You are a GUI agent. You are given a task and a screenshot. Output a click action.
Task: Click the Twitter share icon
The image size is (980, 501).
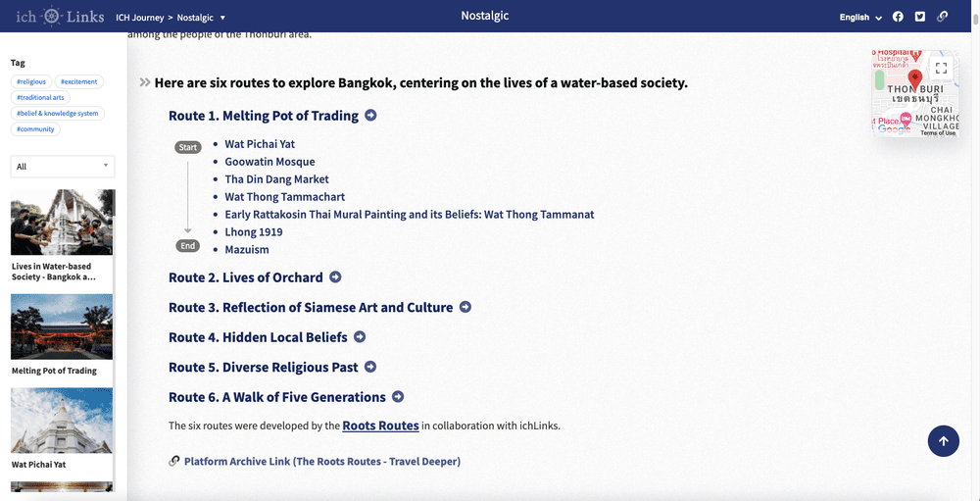click(x=920, y=17)
